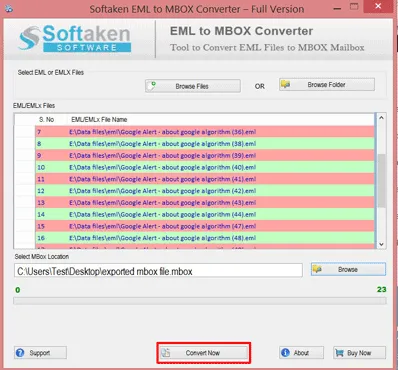The height and width of the screenshot is (370, 398).
Task: Click the file list scroll-up arrow
Action: tap(381, 118)
